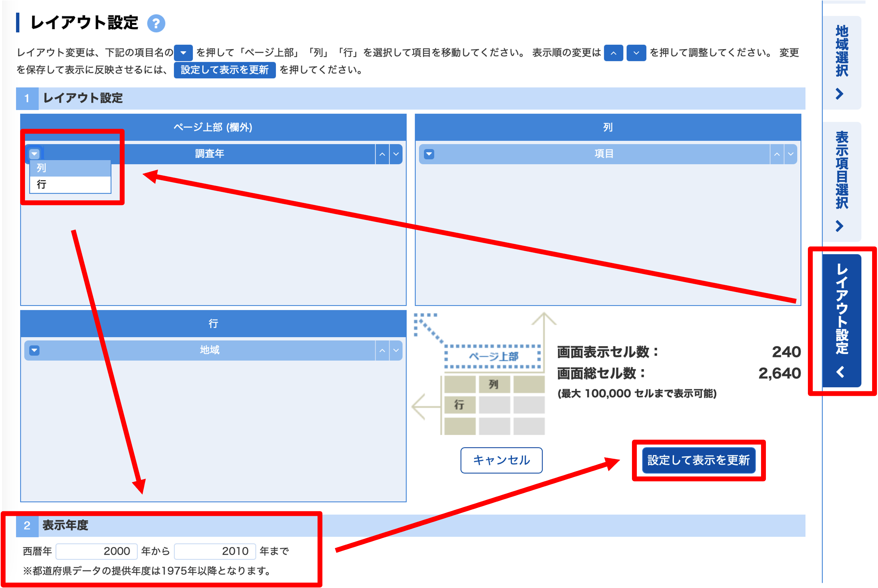Image resolution: width=878 pixels, height=588 pixels.
Task: Open the 地域 item placement dropdown
Action: click(34, 350)
